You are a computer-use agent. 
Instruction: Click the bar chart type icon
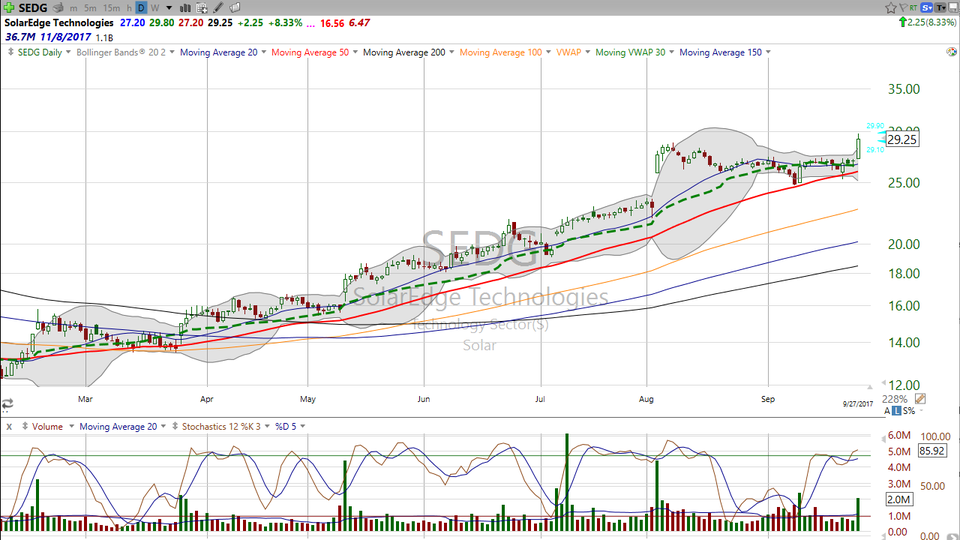coord(185,8)
